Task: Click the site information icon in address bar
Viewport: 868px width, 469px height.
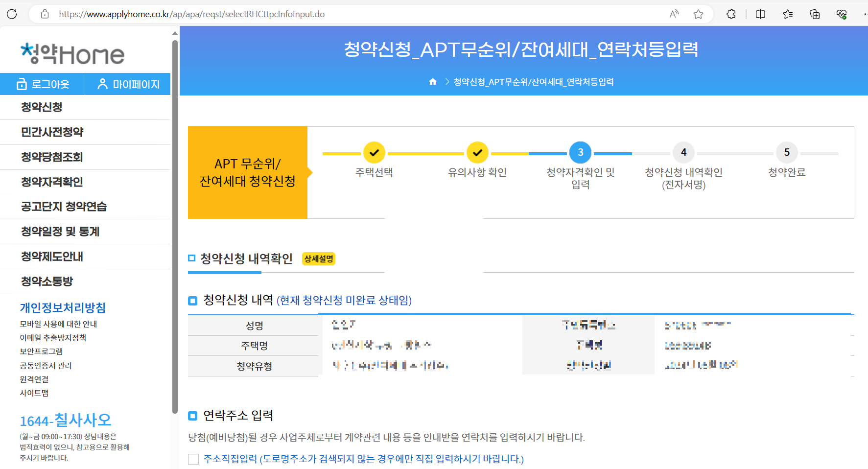Action: tap(44, 14)
